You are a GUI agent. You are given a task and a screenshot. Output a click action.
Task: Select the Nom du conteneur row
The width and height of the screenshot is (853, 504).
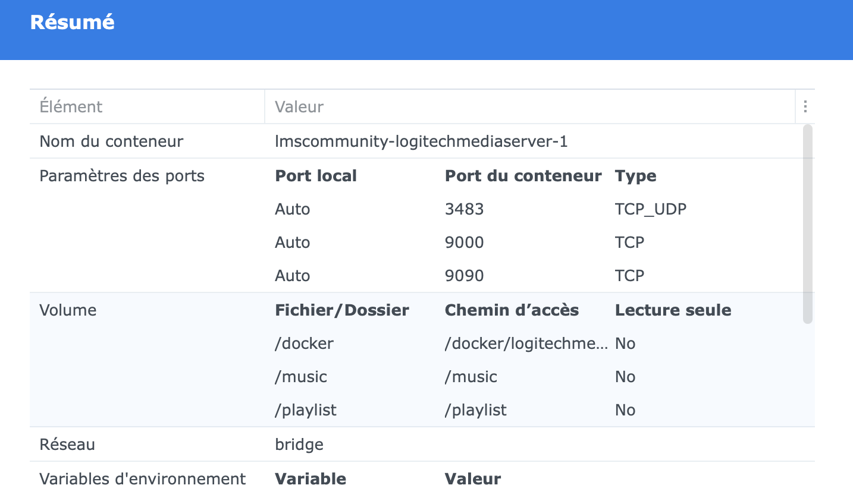pos(111,141)
